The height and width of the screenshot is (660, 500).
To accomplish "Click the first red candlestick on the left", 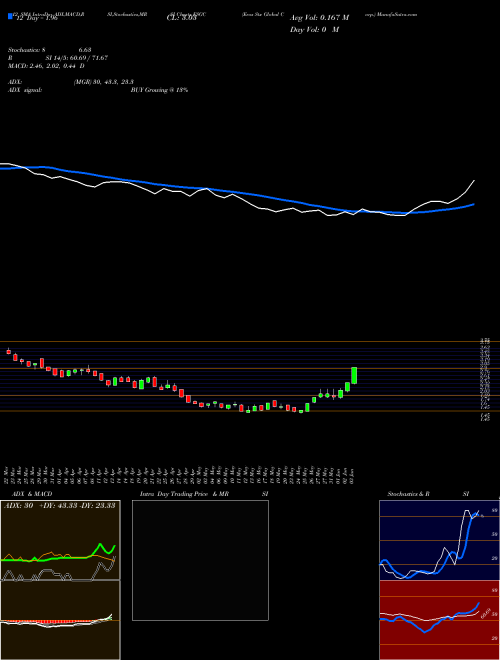I will (8, 352).
